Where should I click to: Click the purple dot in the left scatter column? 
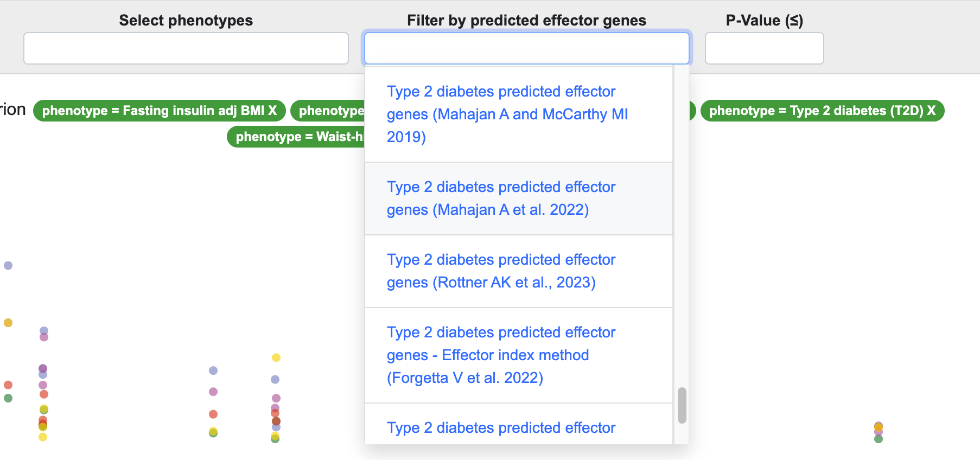42,369
